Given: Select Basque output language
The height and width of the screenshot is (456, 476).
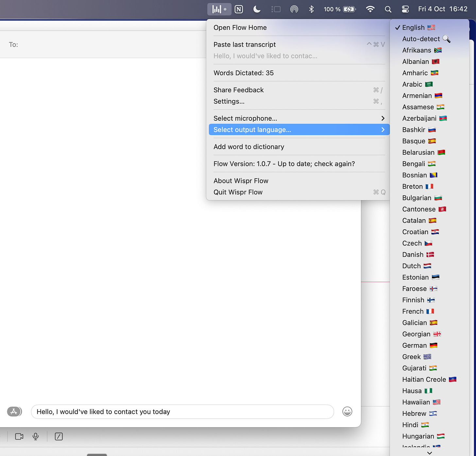Looking at the screenshot, I should point(430,141).
